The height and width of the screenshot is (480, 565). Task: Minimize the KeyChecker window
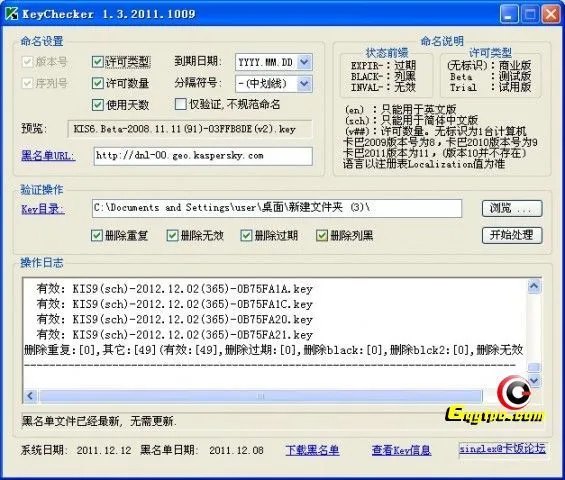[x=509, y=14]
